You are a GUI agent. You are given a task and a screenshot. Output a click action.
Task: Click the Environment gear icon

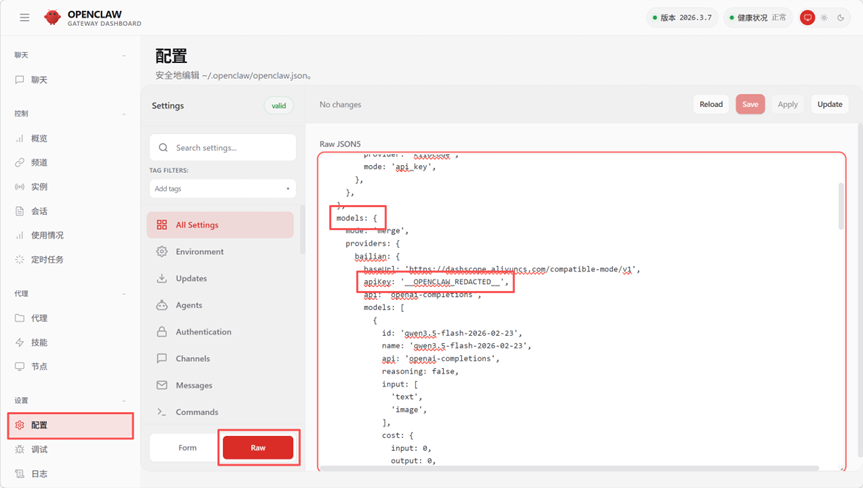[x=162, y=251]
